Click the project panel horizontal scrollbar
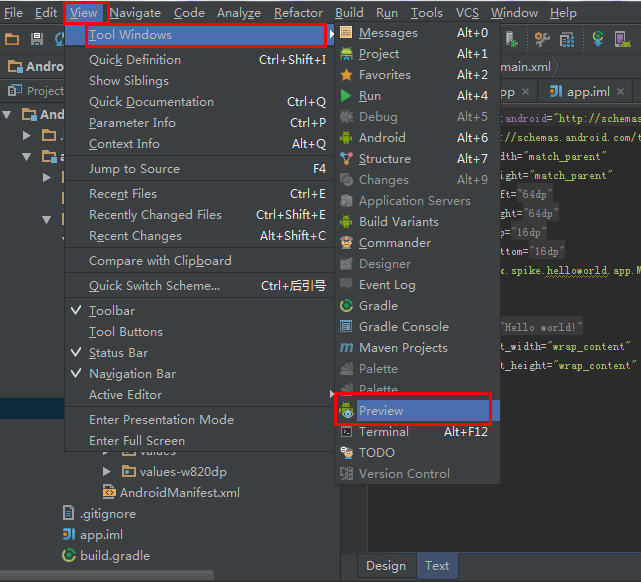The height and width of the screenshot is (582, 641). point(107,575)
